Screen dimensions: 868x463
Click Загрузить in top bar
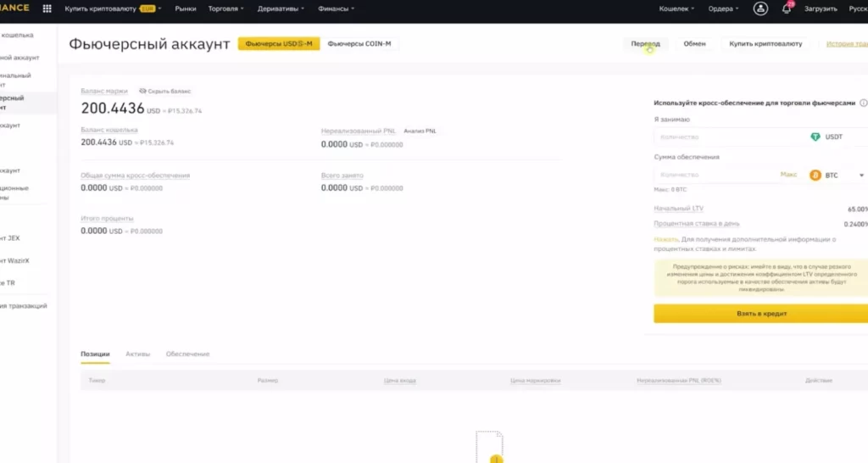coord(821,8)
